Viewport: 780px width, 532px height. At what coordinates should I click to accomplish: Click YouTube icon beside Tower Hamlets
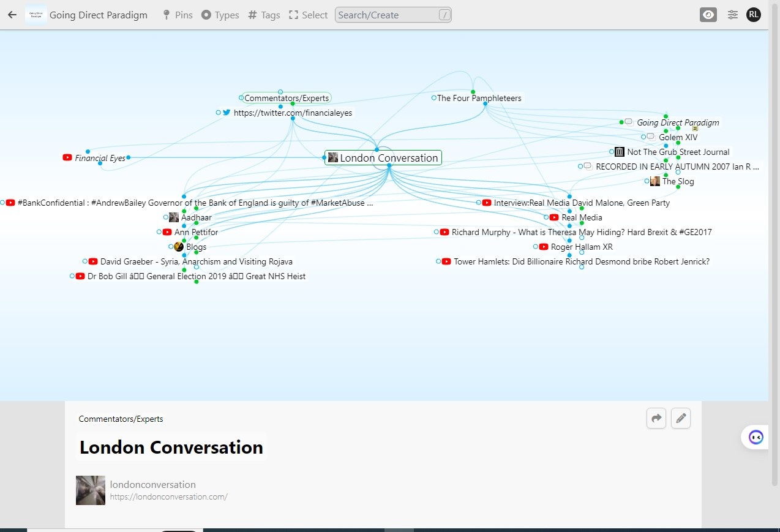(x=446, y=261)
